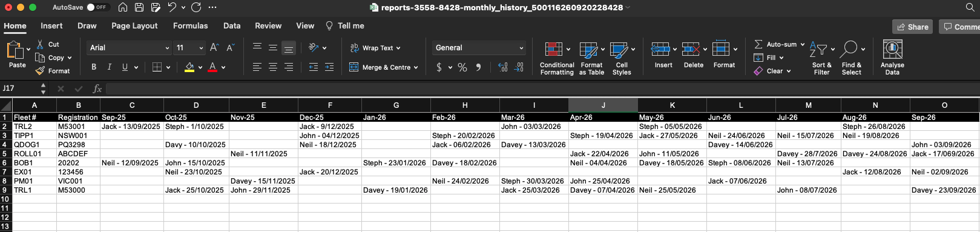The height and width of the screenshot is (232, 980).
Task: Open the Draw ribbon tab
Action: coord(87,25)
